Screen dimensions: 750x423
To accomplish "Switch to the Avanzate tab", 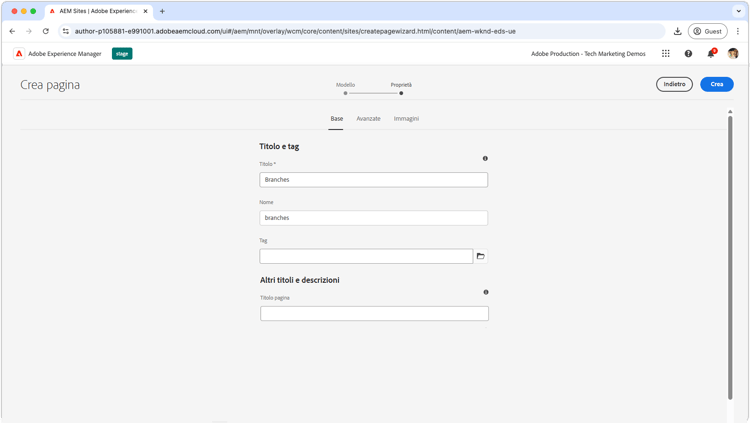I will (x=368, y=119).
